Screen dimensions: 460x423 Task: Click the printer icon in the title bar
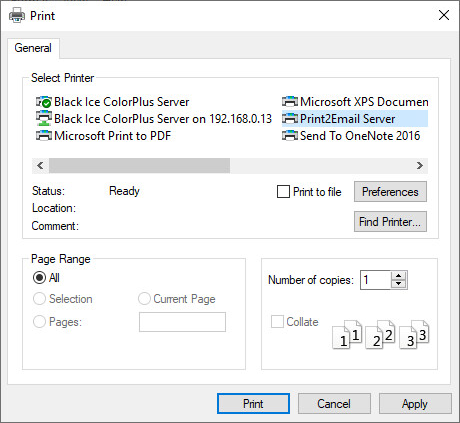pyautogui.click(x=17, y=16)
